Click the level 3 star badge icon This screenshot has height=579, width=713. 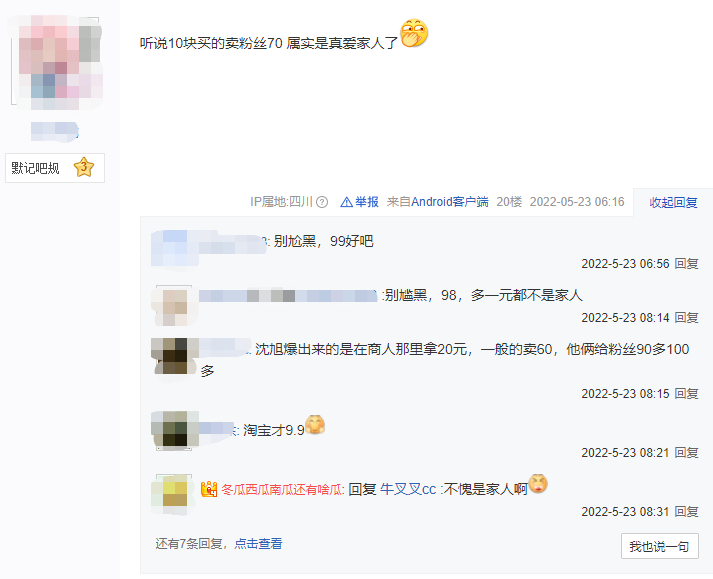coord(84,167)
